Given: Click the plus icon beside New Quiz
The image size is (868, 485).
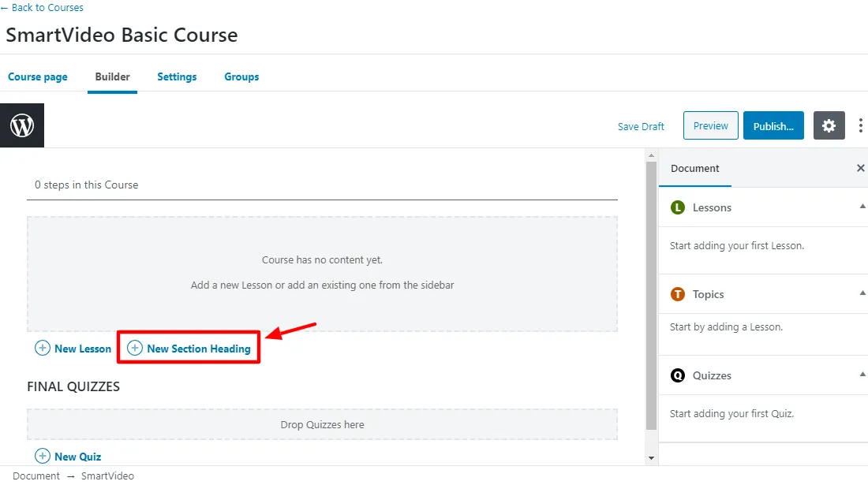Looking at the screenshot, I should [42, 456].
